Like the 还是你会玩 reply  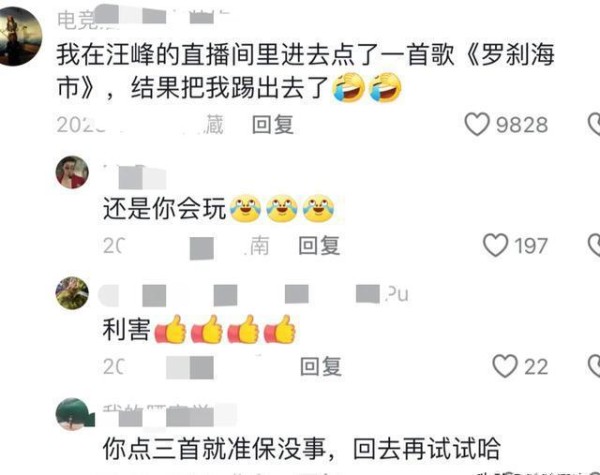pos(496,245)
